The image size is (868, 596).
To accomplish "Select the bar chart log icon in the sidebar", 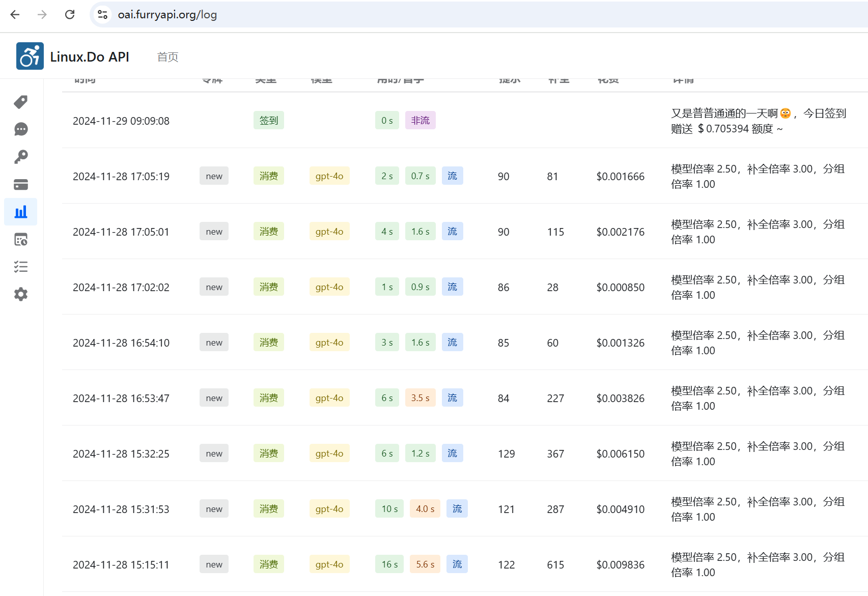I will point(21,212).
